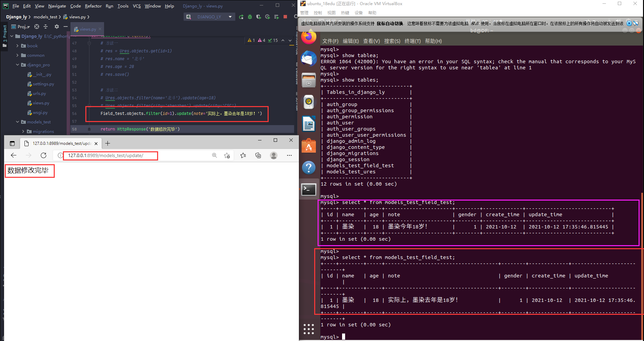Open Project panel settings gear
The width and height of the screenshot is (644, 341).
[57, 27]
